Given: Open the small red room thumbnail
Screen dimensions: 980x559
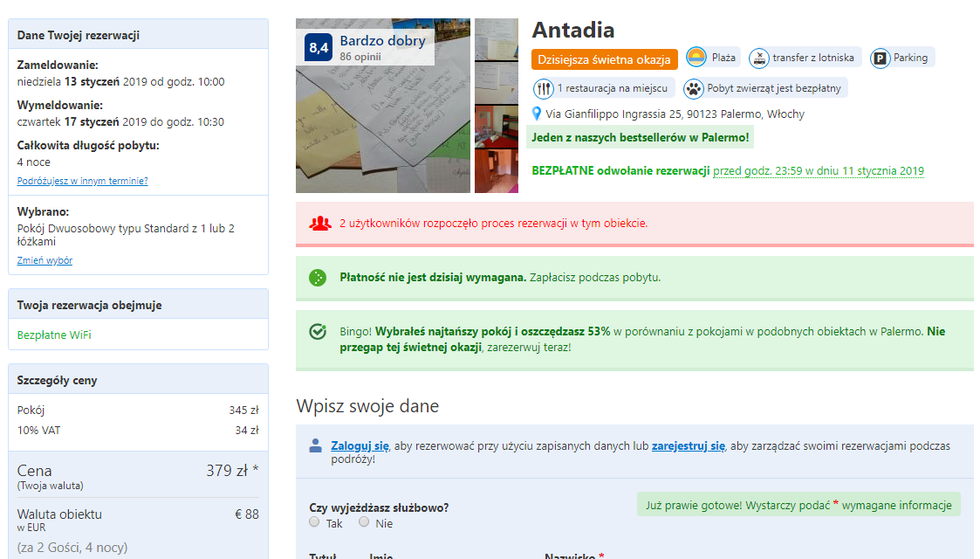Looking at the screenshot, I should click(x=497, y=127).
